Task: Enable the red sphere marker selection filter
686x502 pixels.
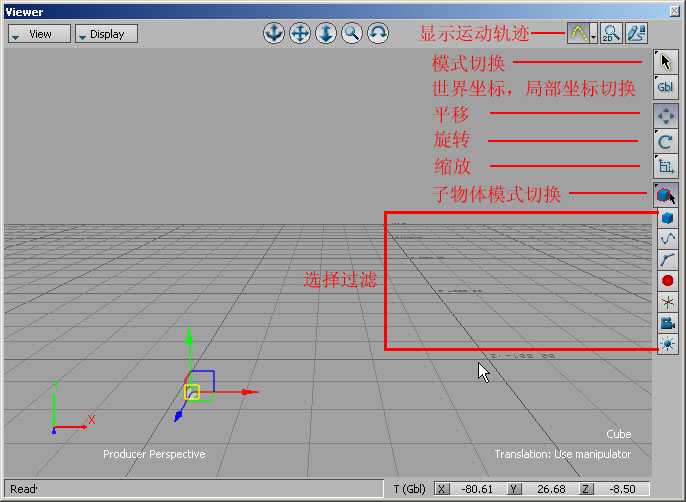Action: [668, 281]
